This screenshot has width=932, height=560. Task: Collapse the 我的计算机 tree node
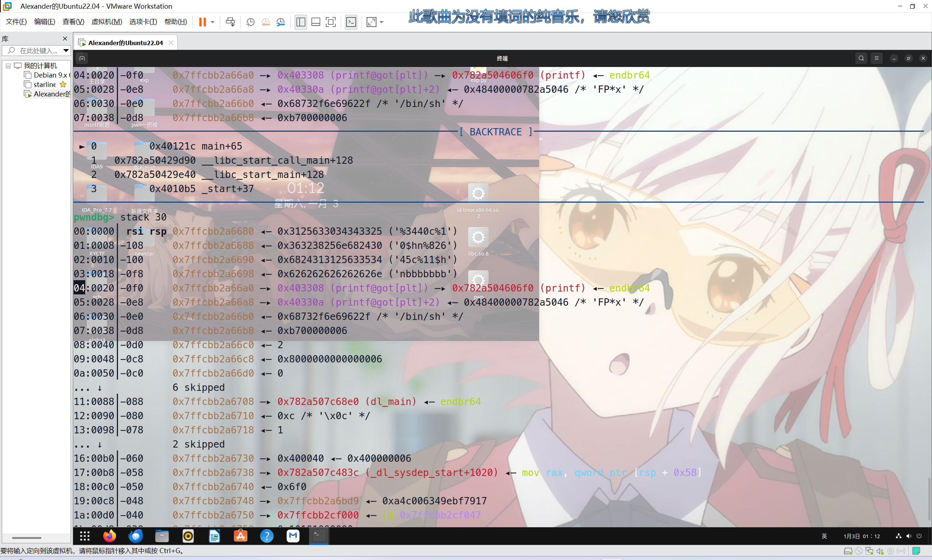click(8, 65)
